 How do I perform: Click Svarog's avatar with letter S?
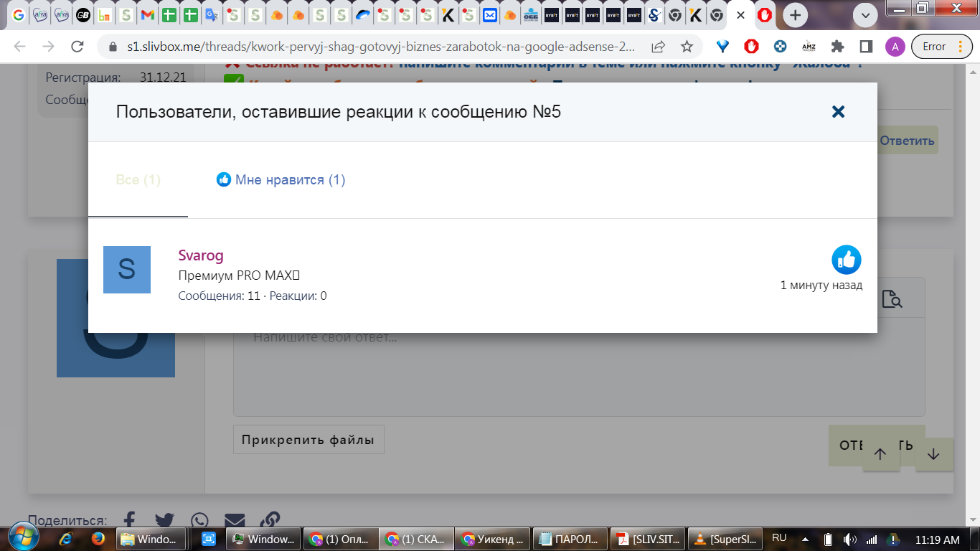click(x=127, y=270)
